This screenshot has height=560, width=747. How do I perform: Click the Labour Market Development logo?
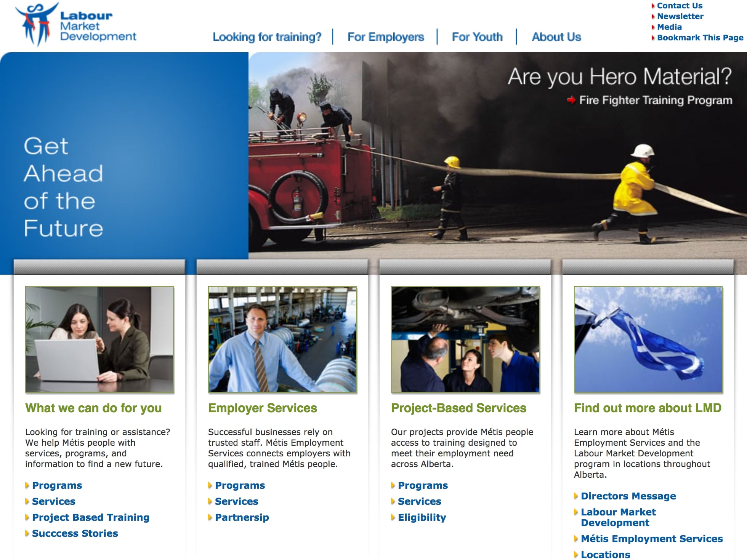point(75,25)
